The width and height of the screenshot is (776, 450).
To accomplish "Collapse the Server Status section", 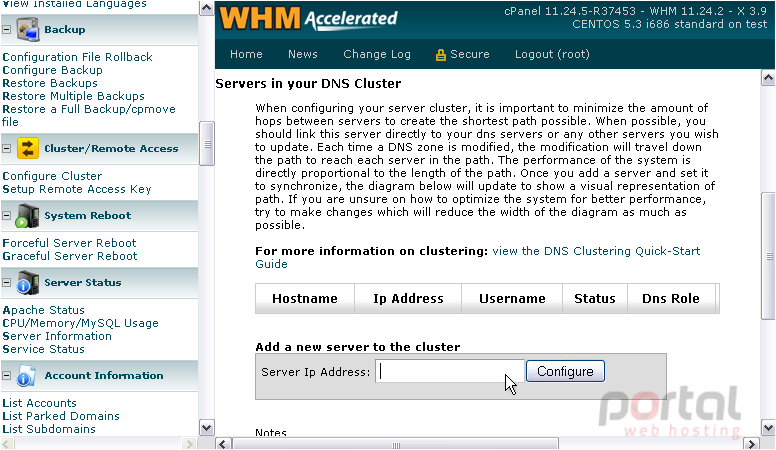I will click(6, 283).
